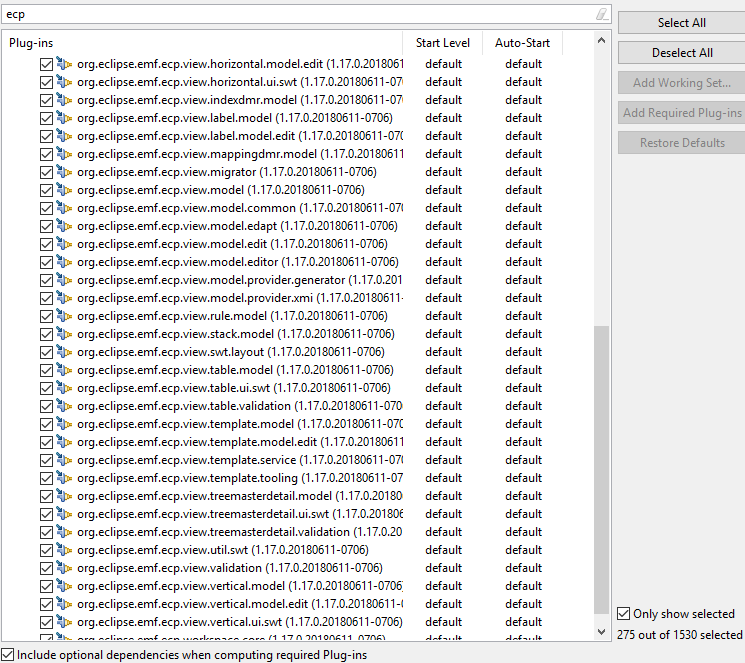Click Add Working Set... button
This screenshot has width=745, height=663.
point(681,82)
